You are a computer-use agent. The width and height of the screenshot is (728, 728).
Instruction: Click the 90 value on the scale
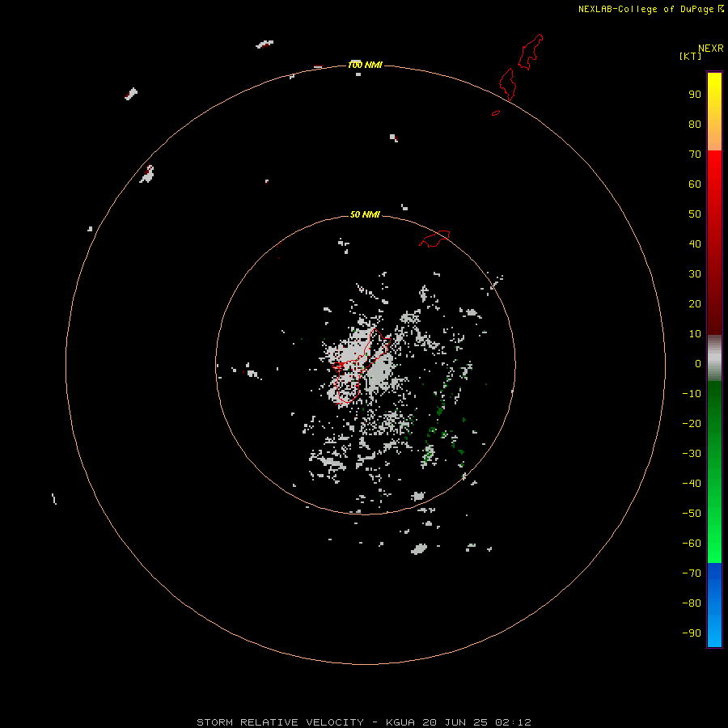click(x=695, y=95)
